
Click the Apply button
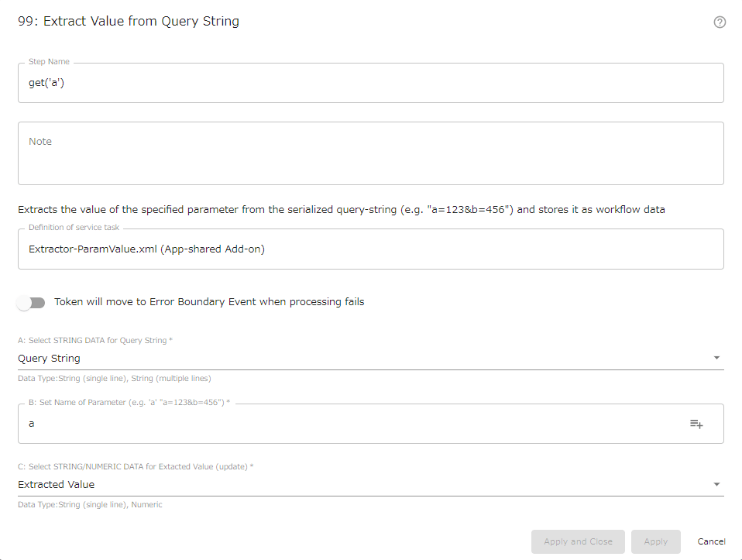(655, 541)
